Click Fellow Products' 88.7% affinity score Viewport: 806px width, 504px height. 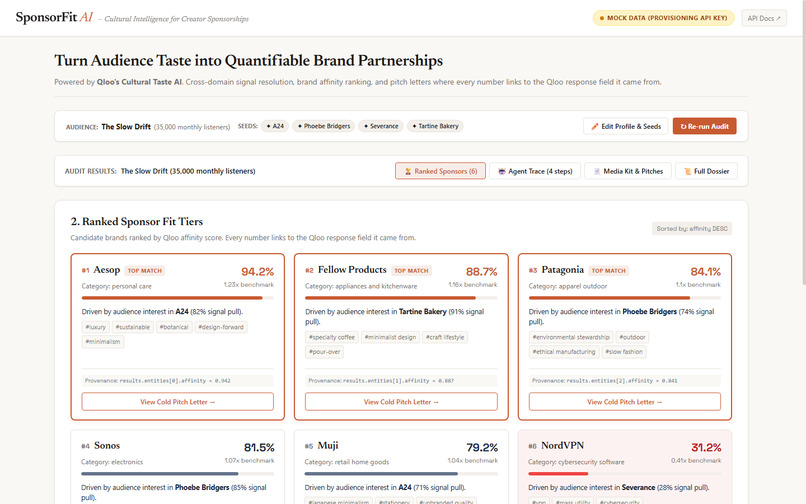[x=481, y=272]
